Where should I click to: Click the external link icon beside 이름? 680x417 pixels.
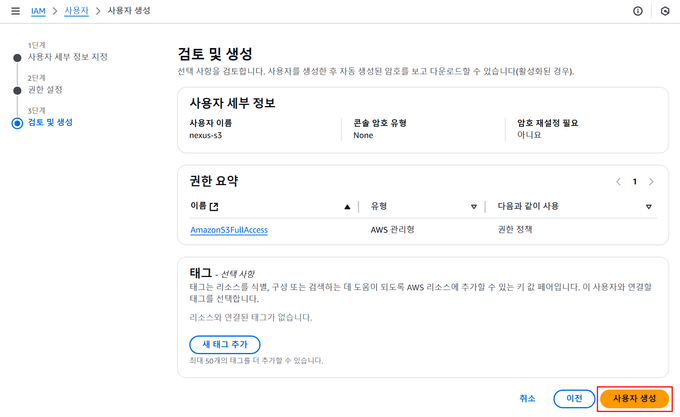(x=213, y=206)
